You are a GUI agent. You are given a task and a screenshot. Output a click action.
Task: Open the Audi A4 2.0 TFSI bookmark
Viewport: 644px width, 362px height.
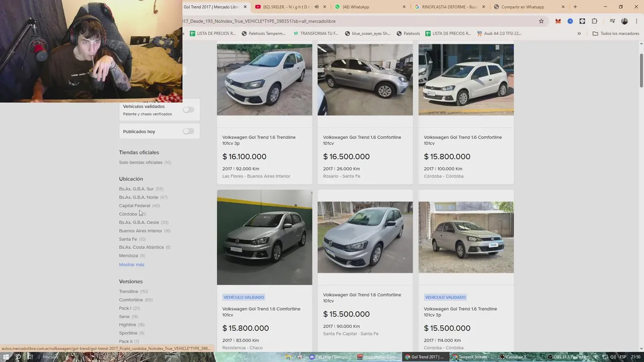499,34
